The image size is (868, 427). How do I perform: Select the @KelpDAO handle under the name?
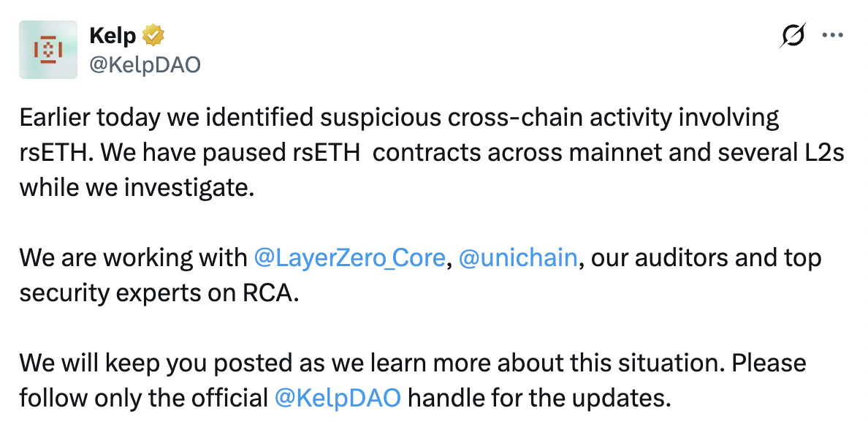click(144, 64)
